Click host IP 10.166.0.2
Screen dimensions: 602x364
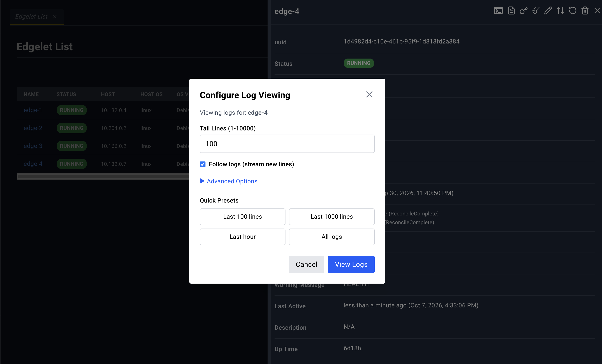point(114,146)
